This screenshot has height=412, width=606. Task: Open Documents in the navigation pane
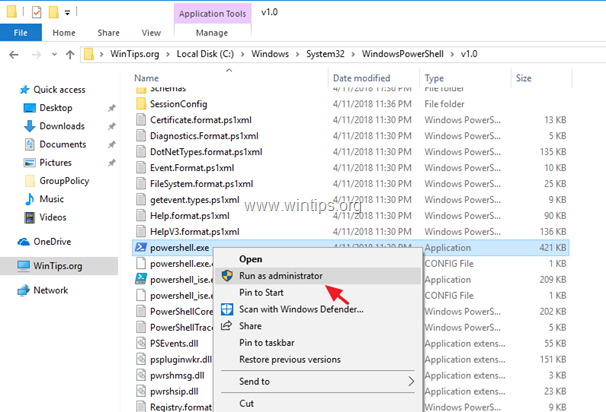pyautogui.click(x=63, y=144)
